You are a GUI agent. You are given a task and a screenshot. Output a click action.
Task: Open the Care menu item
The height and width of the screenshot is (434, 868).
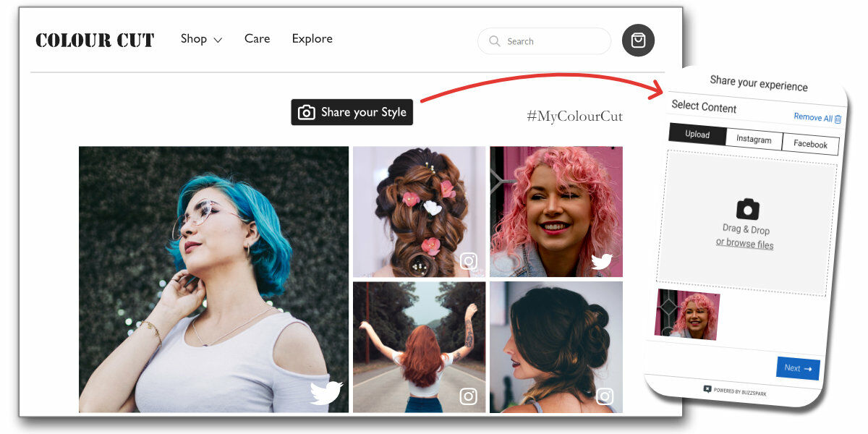coord(257,39)
